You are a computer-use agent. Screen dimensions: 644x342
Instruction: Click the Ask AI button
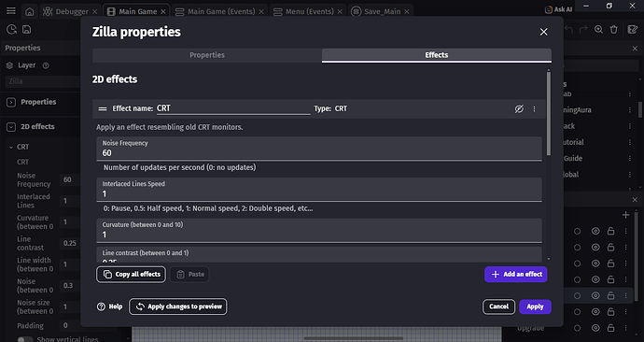pyautogui.click(x=558, y=9)
